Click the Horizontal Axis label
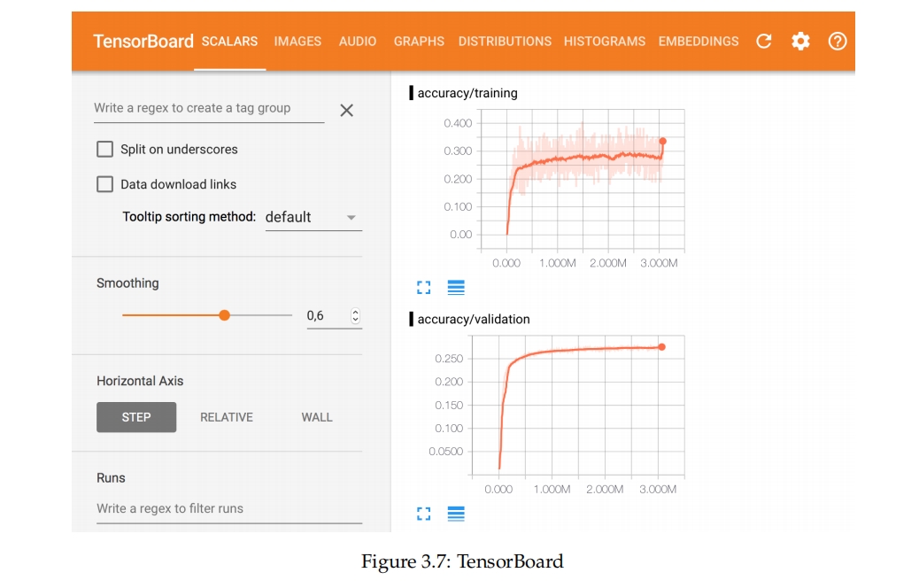This screenshot has height=588, width=919. [x=140, y=381]
